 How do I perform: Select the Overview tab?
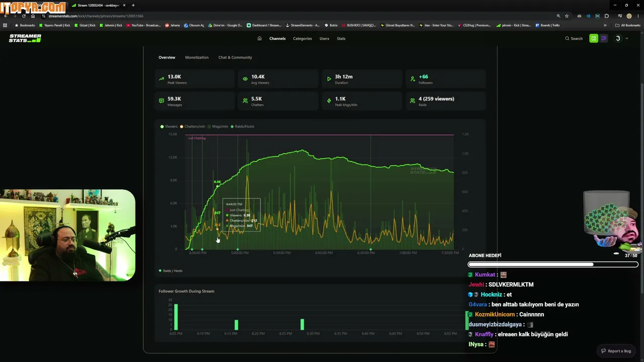167,57
